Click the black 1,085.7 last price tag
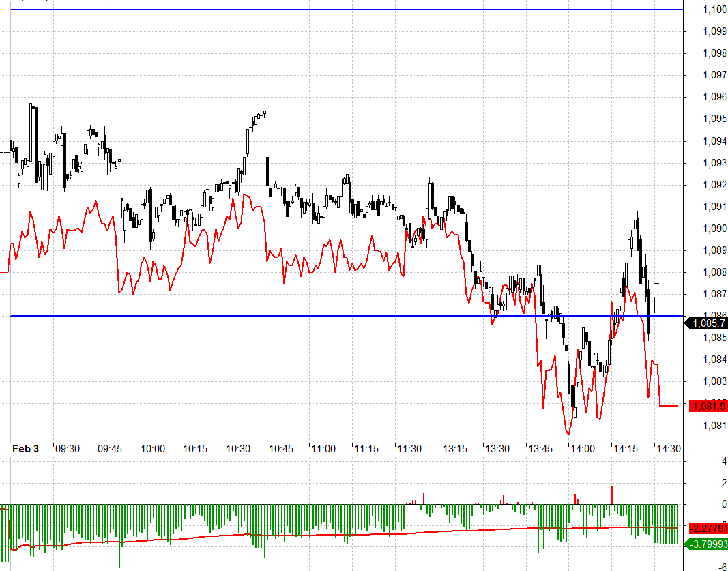The height and width of the screenshot is (571, 728). point(707,323)
